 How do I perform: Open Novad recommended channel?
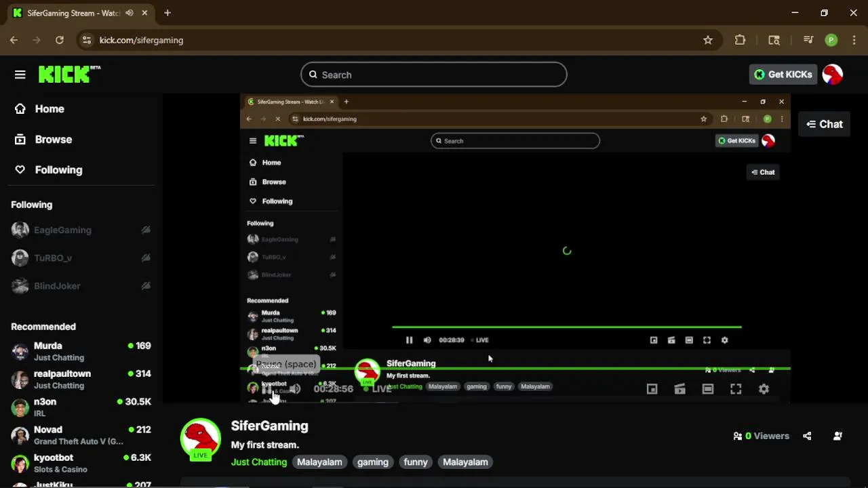click(x=81, y=434)
